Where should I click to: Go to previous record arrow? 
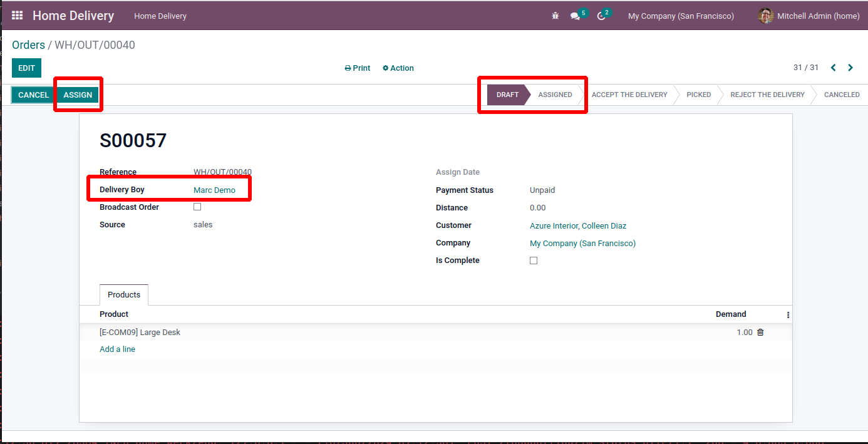click(834, 68)
